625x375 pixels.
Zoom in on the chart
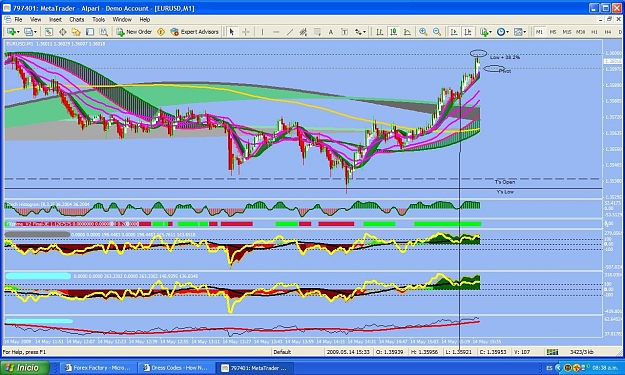(x=423, y=32)
